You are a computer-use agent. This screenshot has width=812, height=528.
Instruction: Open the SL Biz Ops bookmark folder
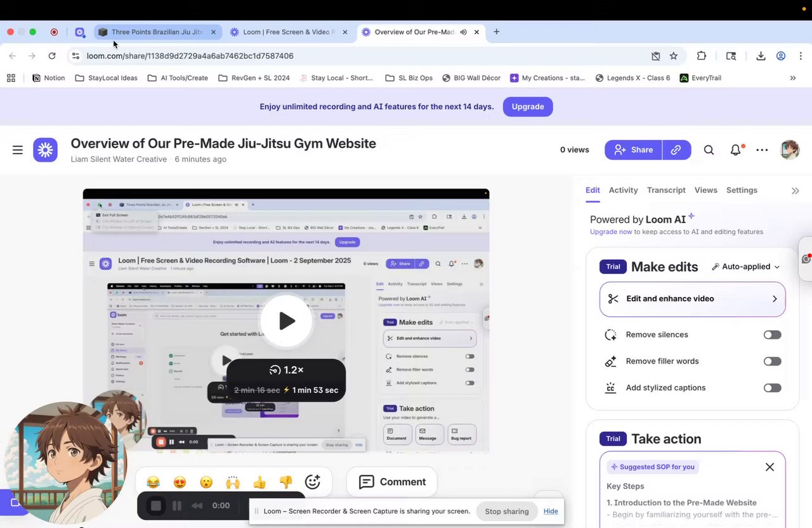(409, 78)
